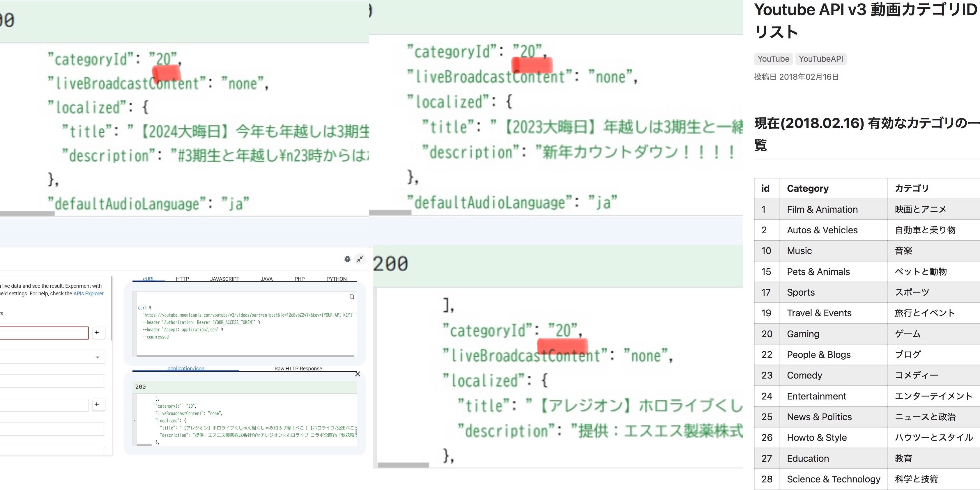Select the application/json response tab
This screenshot has width=980, height=490.
[186, 368]
